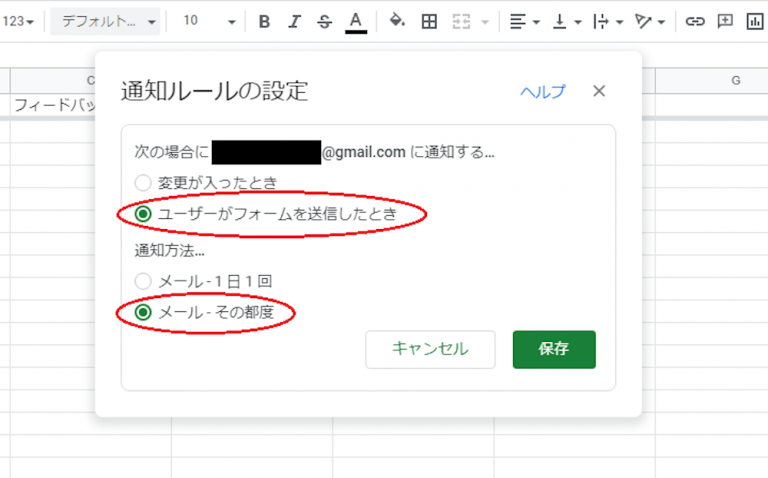Open the 123 number format menu
768x478 pixels.
point(19,21)
